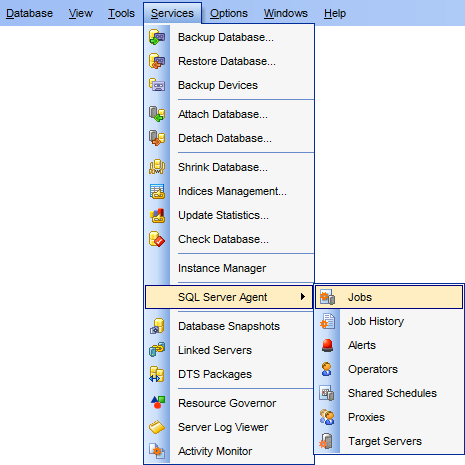Open the Help menu
This screenshot has width=465, height=465.
click(x=335, y=13)
